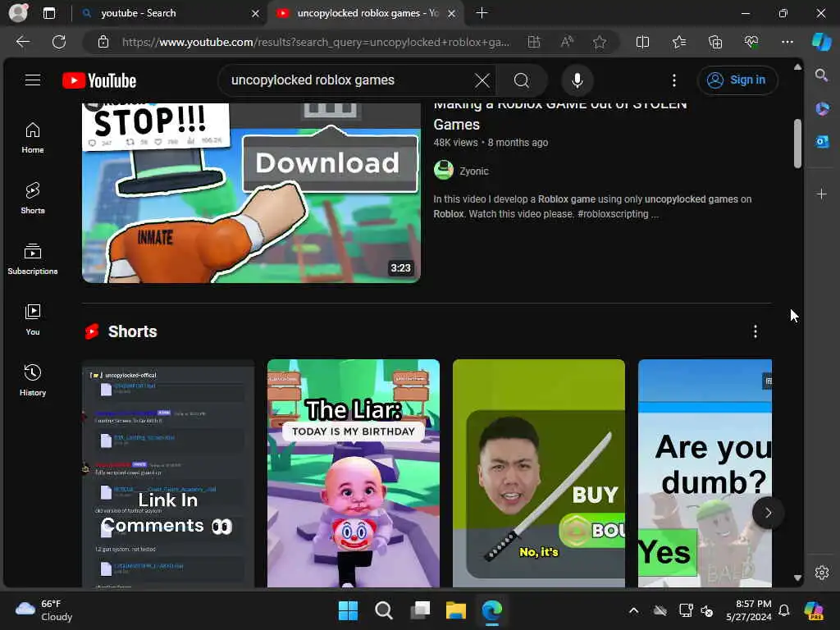View site information lock icon
The width and height of the screenshot is (840, 630).
pos(103,42)
